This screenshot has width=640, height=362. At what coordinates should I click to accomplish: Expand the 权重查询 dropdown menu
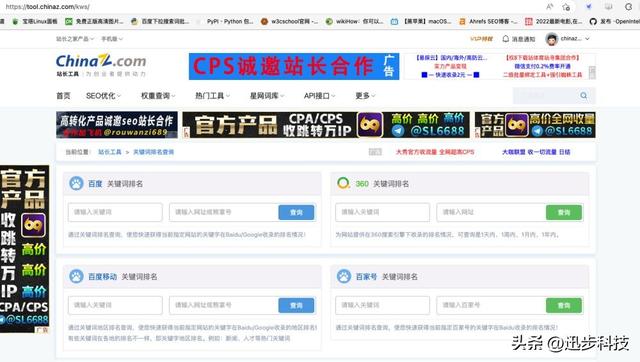tap(158, 96)
